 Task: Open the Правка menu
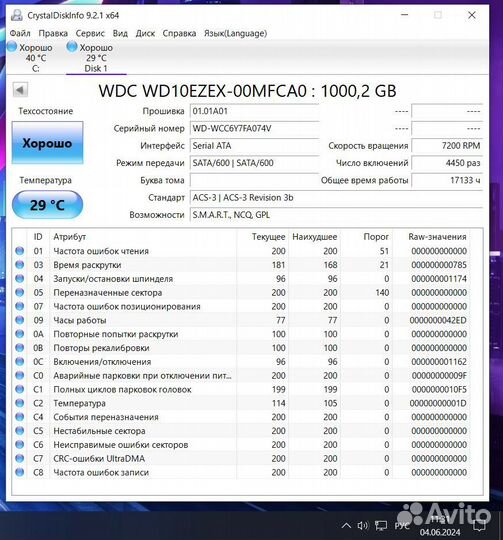53,33
